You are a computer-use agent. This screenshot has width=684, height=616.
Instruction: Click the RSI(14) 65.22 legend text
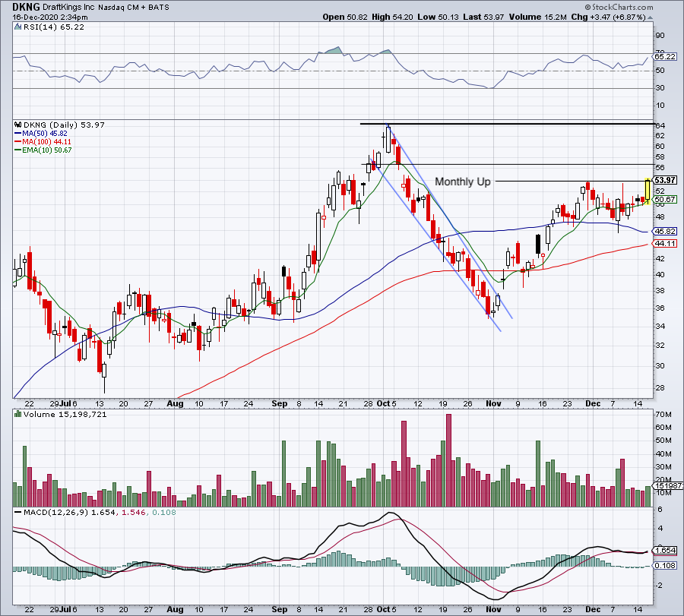54,27
